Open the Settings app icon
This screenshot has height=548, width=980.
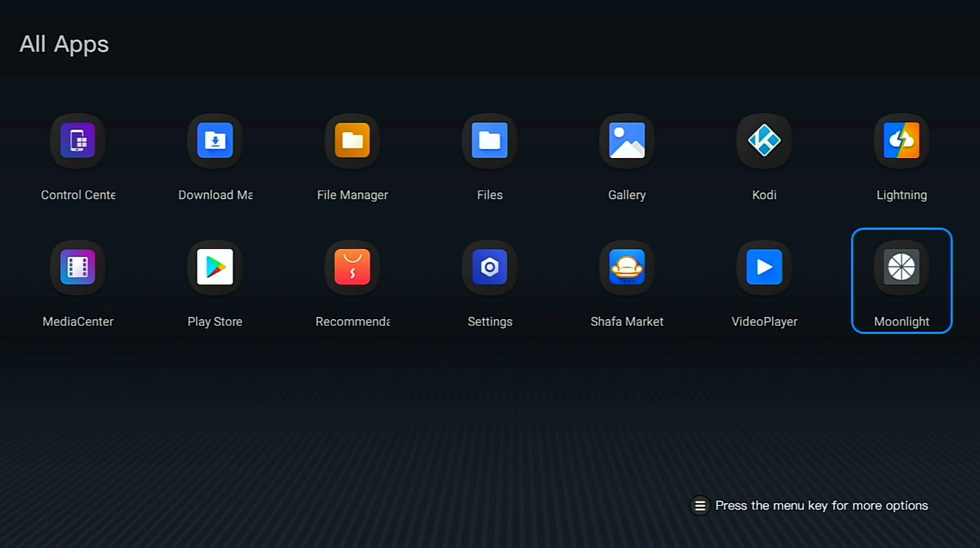tap(489, 267)
